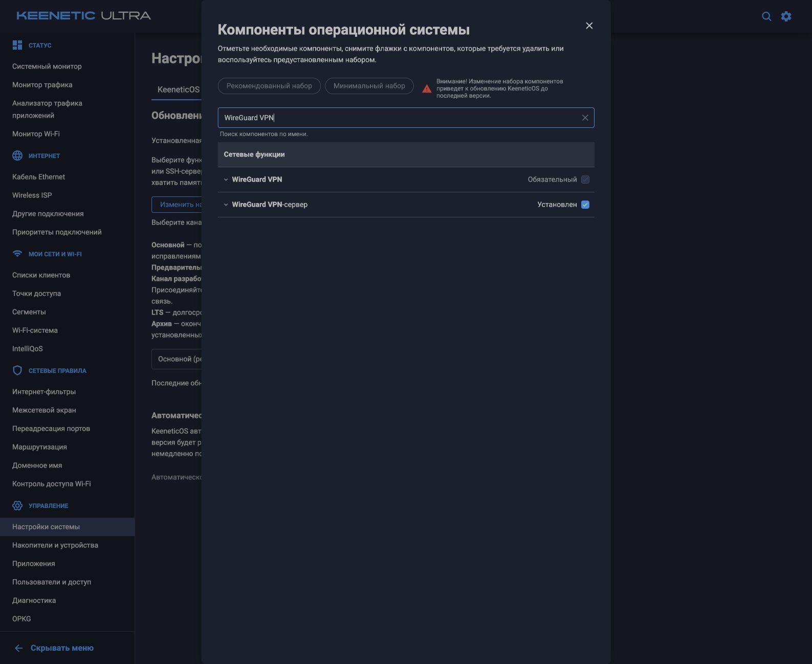Click the Сетевые правила shield icon
Image resolution: width=812 pixels, height=664 pixels.
pos(17,370)
